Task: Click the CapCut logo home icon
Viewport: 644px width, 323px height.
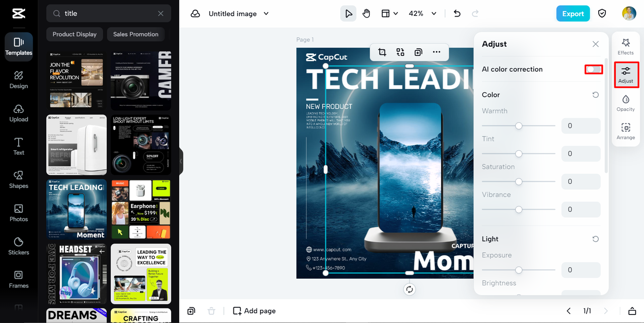Action: pyautogui.click(x=19, y=14)
